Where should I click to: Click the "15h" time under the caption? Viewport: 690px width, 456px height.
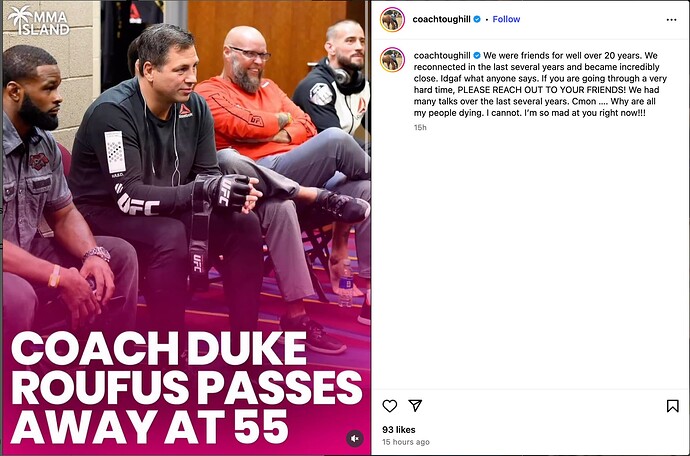pos(420,128)
